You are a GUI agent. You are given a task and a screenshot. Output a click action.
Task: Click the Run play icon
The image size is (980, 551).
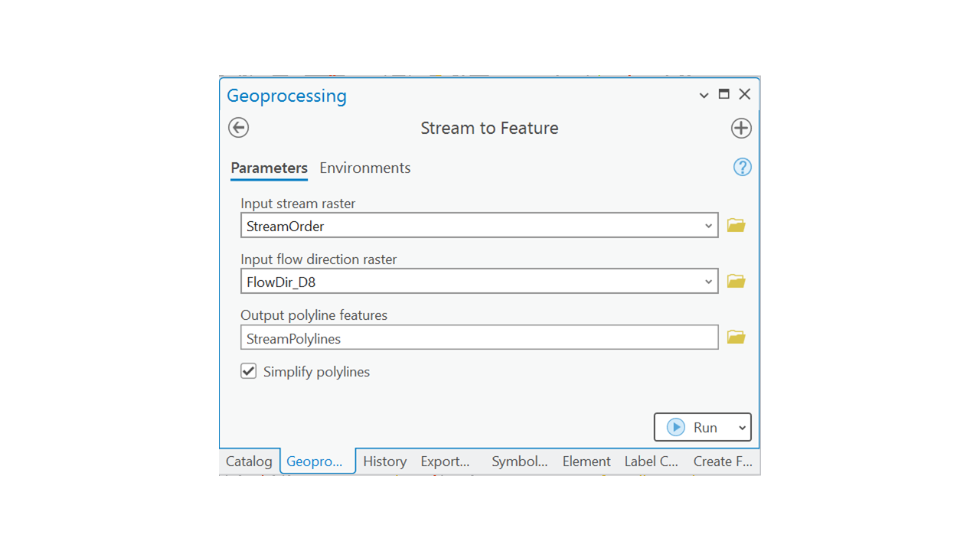(676, 427)
